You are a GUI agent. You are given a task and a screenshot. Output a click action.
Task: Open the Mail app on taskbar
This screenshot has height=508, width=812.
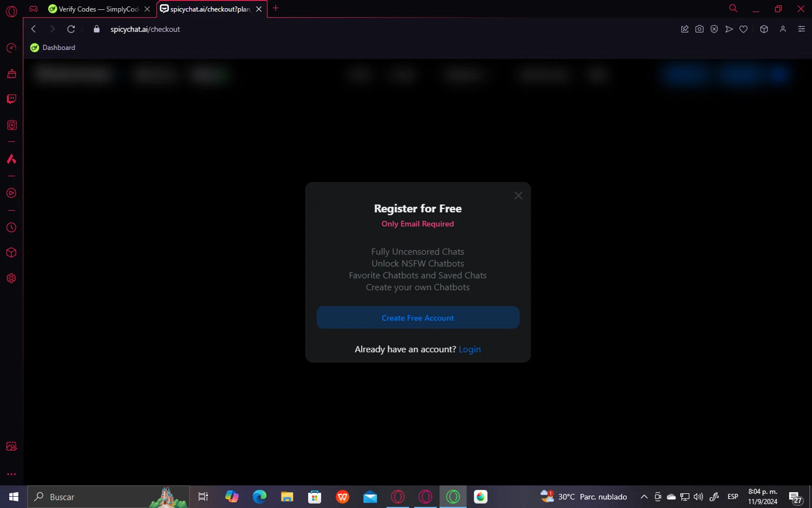pyautogui.click(x=370, y=497)
